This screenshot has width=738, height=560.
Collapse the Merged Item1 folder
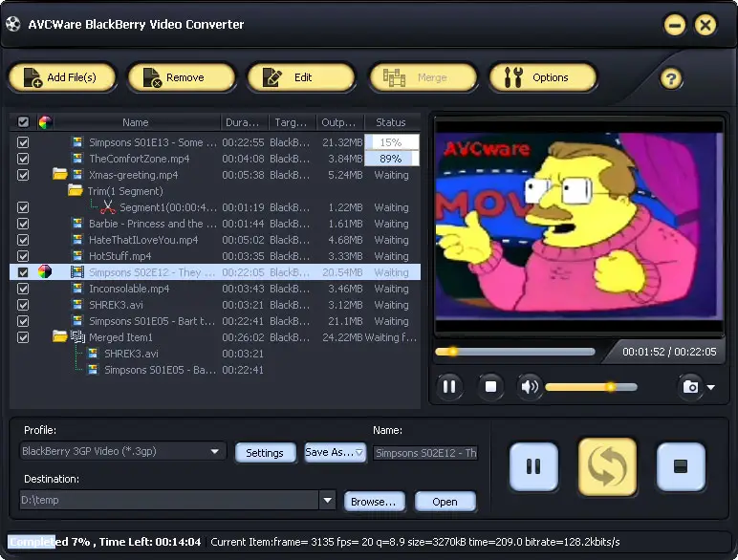pyautogui.click(x=60, y=336)
